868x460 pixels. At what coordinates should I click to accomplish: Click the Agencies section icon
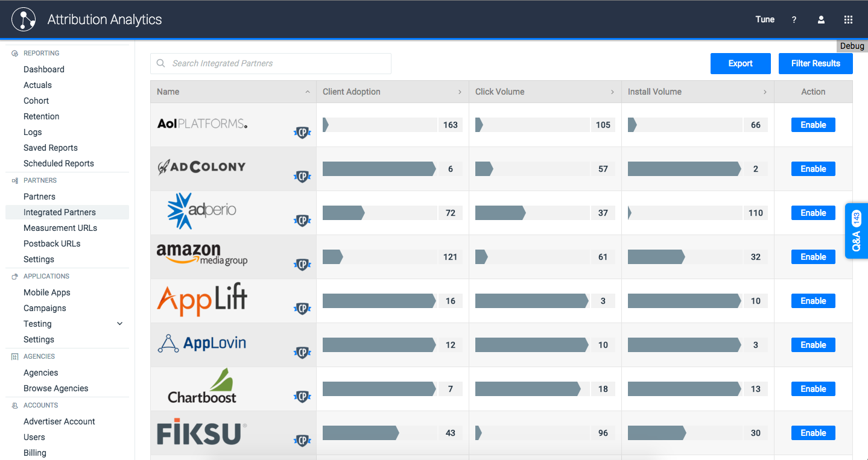[15, 357]
